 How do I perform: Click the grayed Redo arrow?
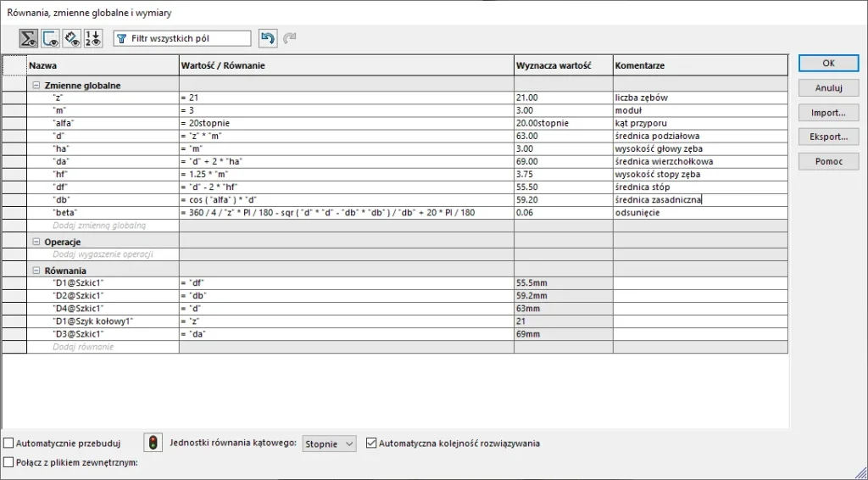[290, 38]
